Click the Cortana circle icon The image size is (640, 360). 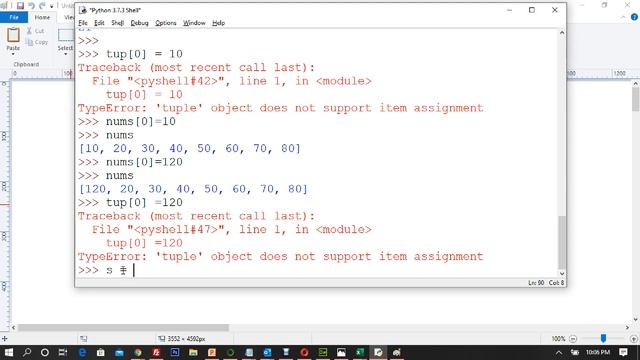[45, 352]
